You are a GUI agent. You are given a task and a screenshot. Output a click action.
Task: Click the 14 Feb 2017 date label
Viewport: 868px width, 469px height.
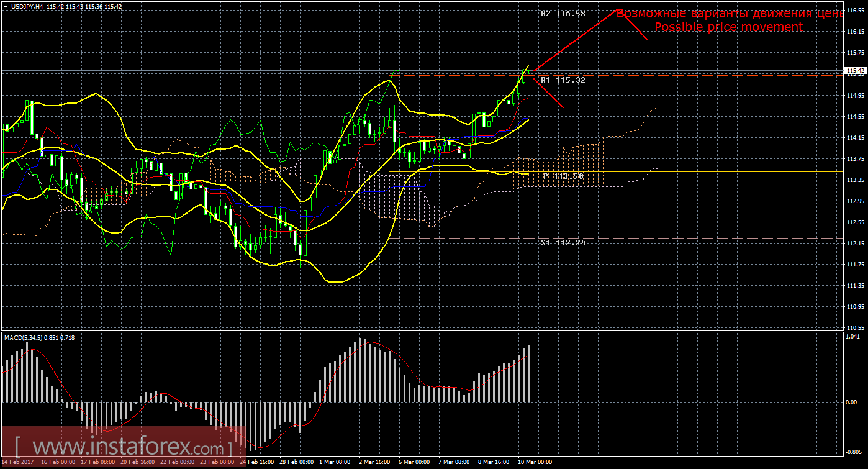19,463
